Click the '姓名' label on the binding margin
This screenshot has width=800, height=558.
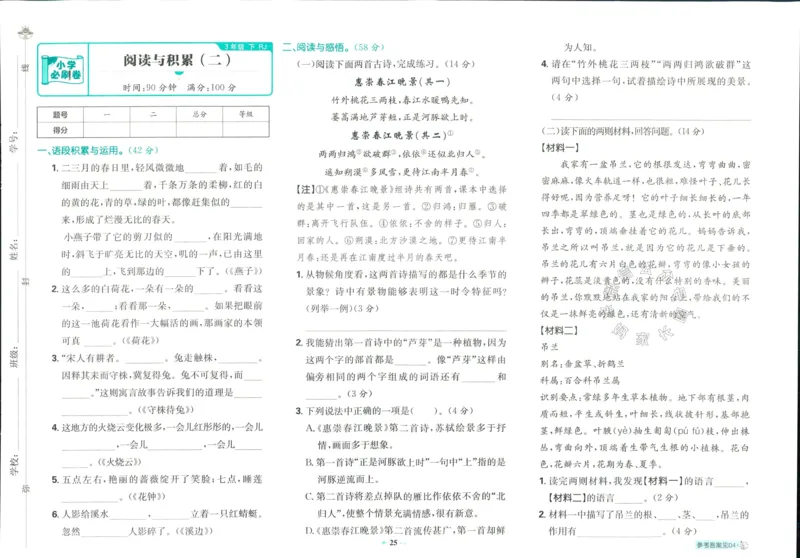point(14,249)
